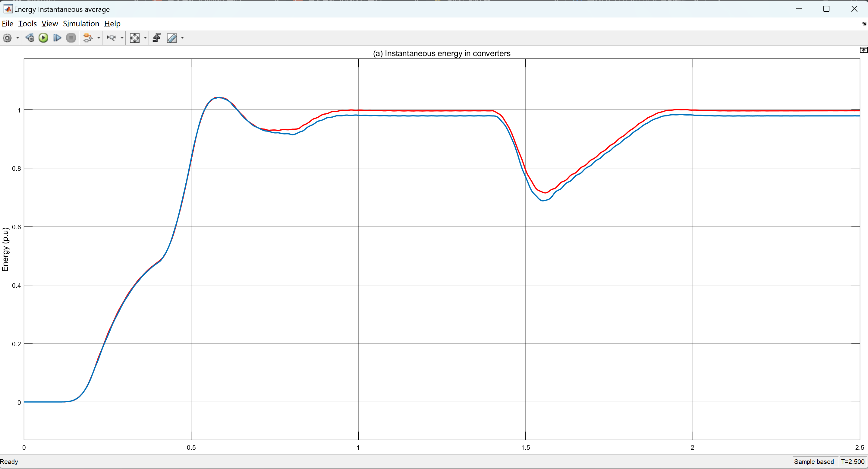Open scope Configuration Properties gear icon
868x469 pixels.
pyautogui.click(x=7, y=38)
